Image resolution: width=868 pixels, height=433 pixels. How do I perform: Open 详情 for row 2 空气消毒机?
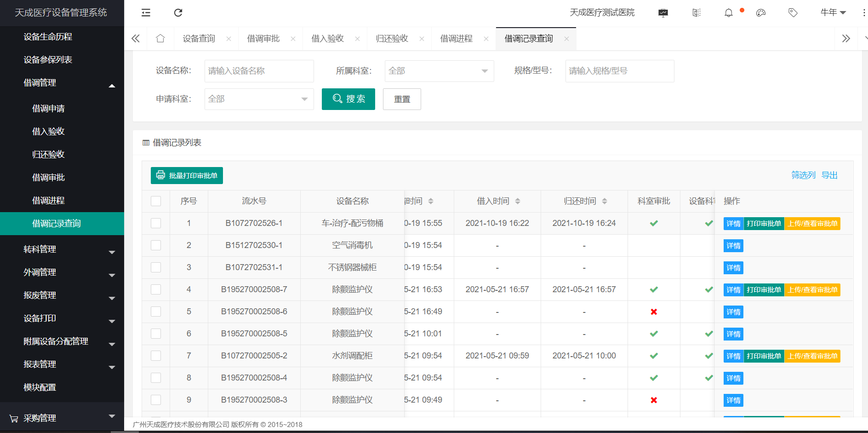(733, 246)
